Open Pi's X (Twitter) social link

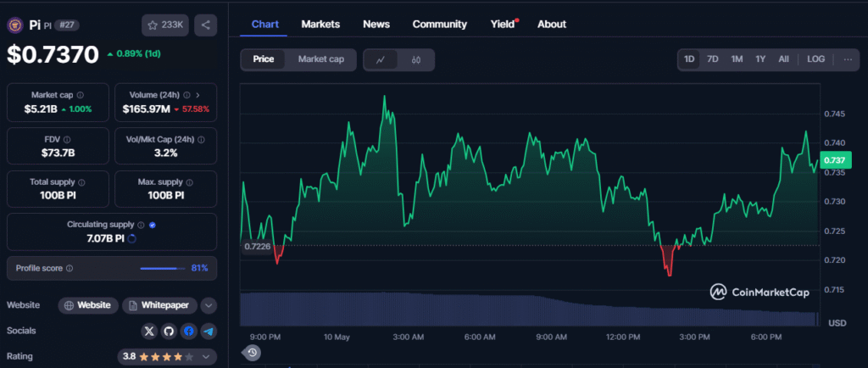pos(149,331)
